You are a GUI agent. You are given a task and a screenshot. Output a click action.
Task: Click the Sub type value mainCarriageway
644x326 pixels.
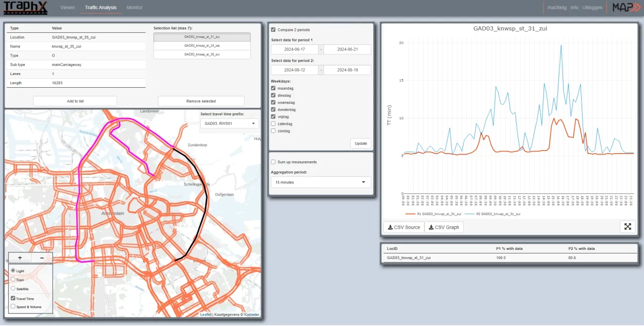[66, 64]
